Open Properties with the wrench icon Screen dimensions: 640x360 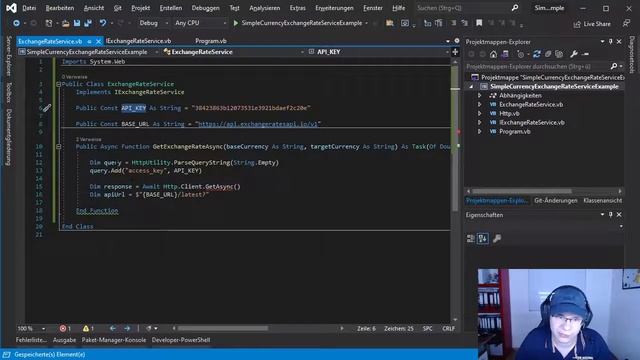[x=574, y=54]
